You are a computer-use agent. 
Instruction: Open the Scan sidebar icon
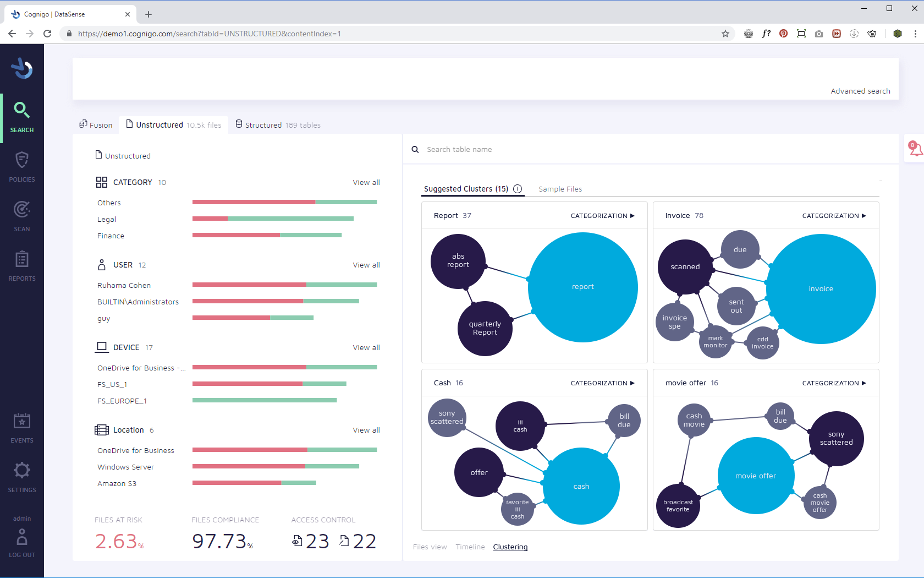[x=22, y=209]
